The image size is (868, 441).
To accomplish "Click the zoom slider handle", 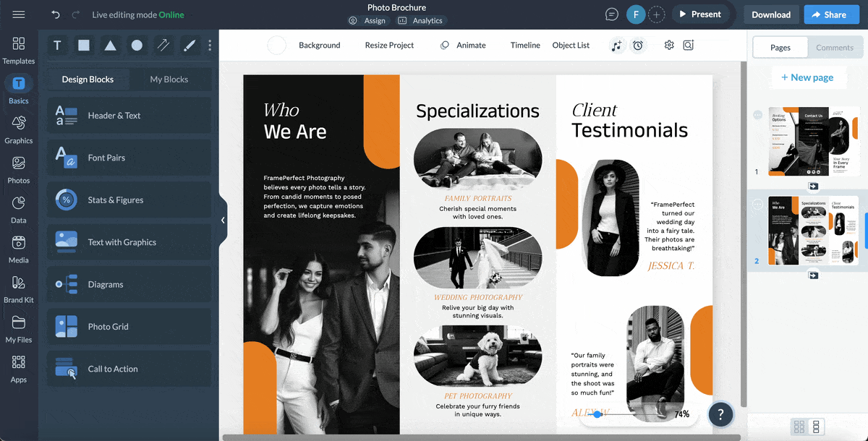I will pyautogui.click(x=597, y=414).
